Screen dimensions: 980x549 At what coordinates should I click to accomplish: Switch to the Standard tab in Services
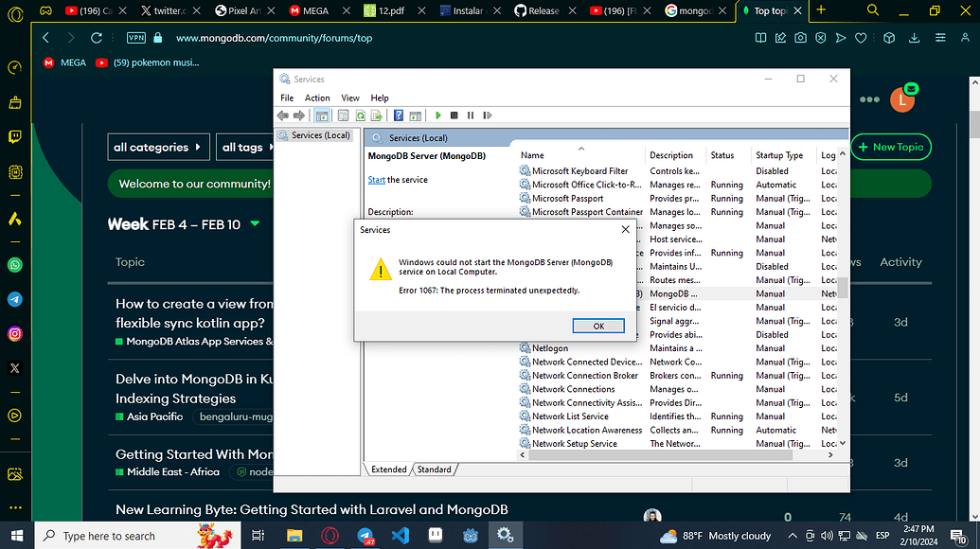pos(435,469)
